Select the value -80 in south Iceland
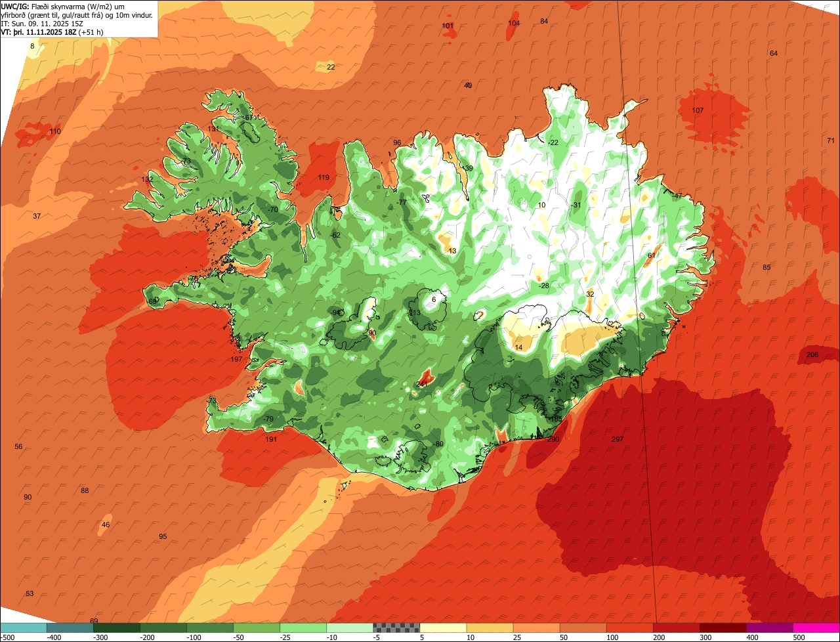Viewport: 840px width, 642px height. tap(438, 444)
